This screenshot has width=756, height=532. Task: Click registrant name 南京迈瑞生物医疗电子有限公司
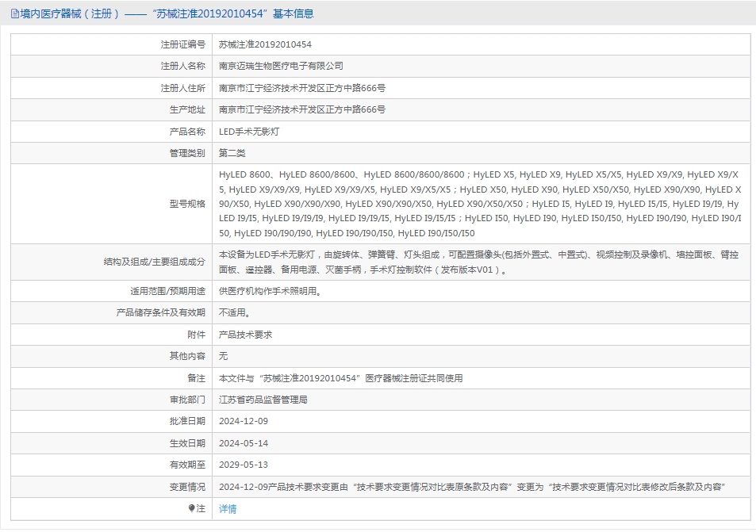(281, 66)
